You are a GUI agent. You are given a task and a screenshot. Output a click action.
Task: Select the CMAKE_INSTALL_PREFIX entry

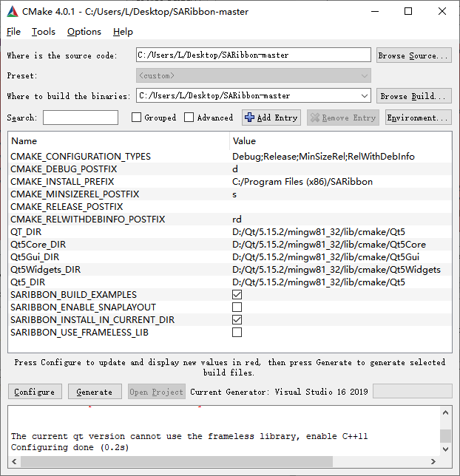pos(62,182)
